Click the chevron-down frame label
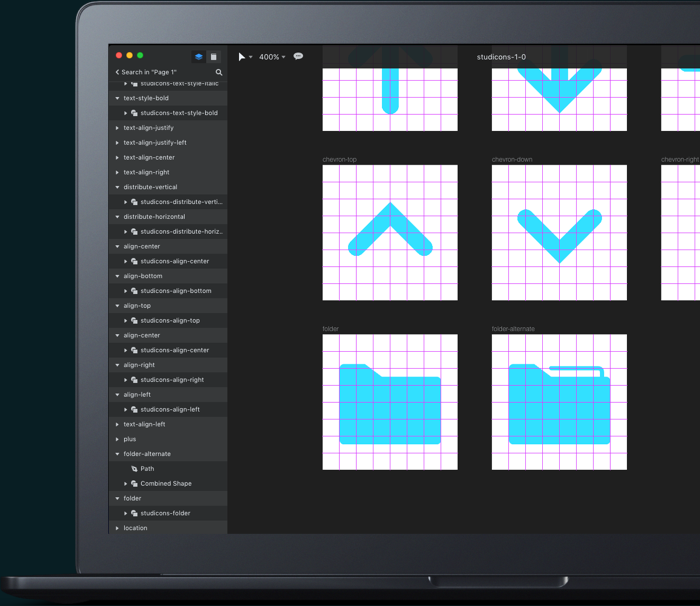 coord(512,159)
